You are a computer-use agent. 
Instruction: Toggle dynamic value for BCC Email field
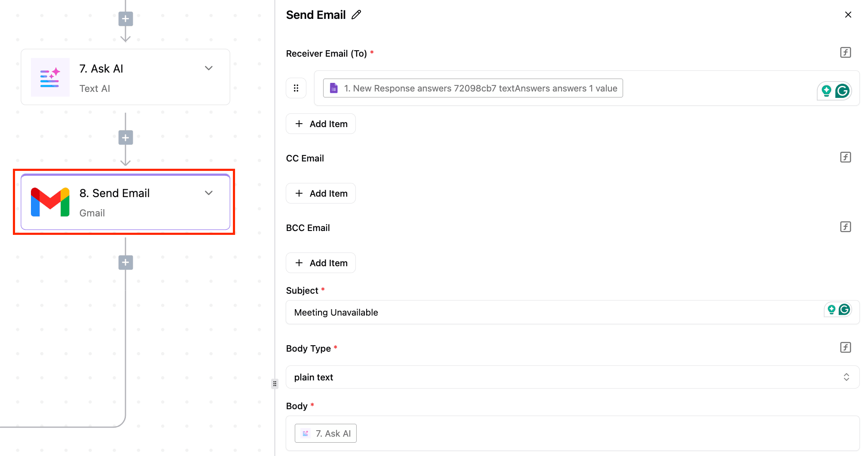click(845, 227)
